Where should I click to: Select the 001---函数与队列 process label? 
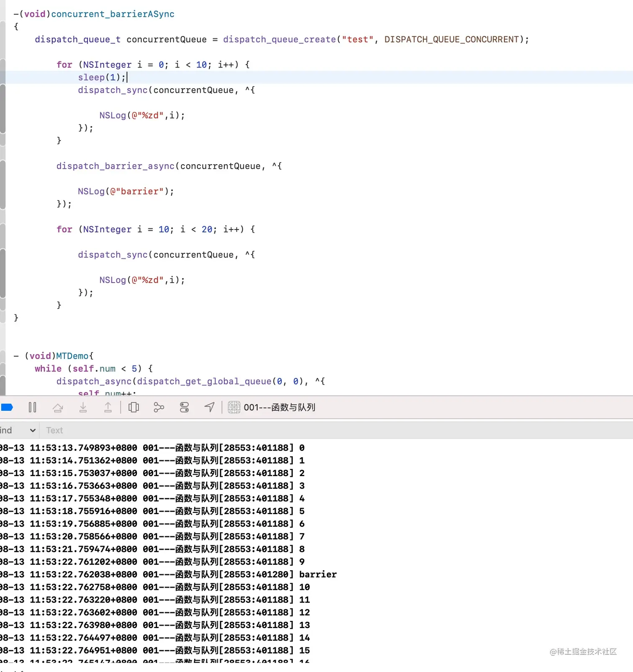tap(279, 407)
